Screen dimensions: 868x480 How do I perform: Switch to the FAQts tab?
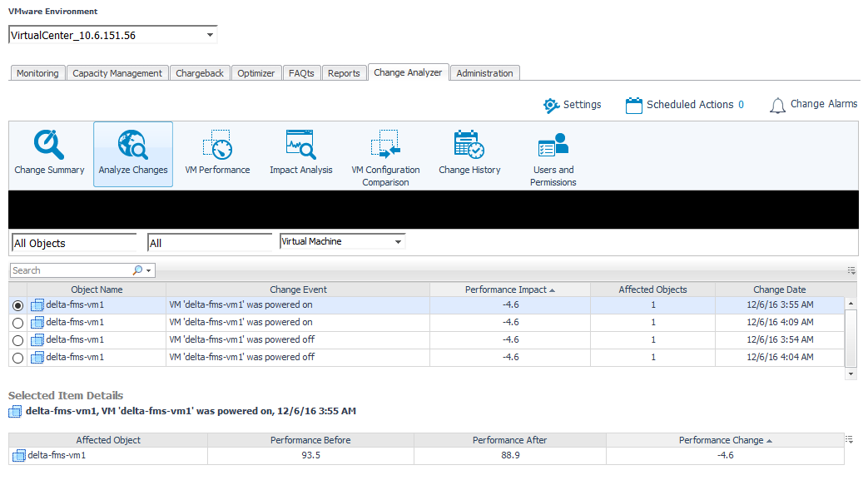pos(301,73)
